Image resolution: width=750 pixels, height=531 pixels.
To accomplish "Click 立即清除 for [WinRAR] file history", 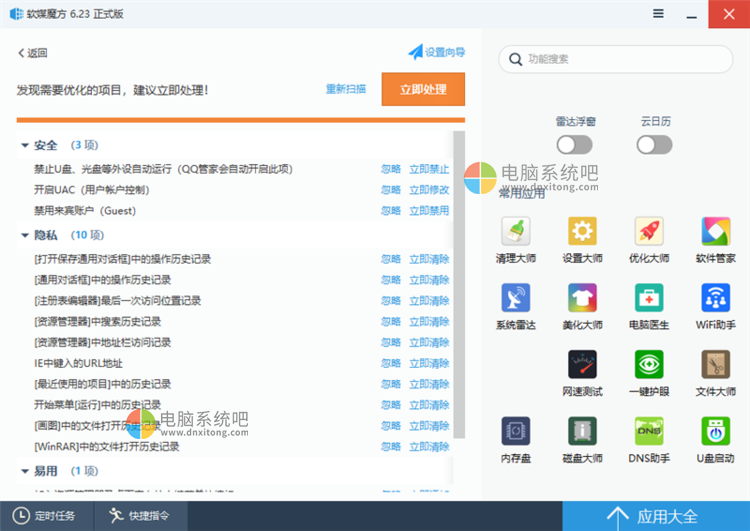I will click(x=429, y=447).
